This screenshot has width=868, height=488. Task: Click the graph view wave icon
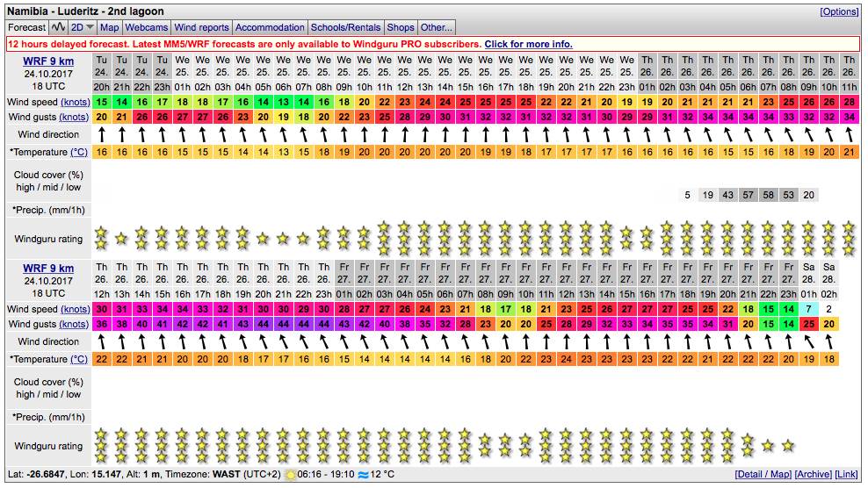click(58, 27)
